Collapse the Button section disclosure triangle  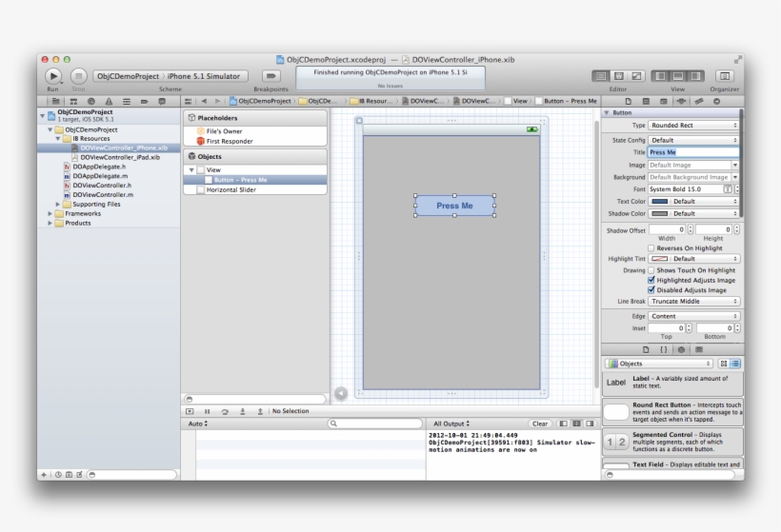tap(607, 113)
